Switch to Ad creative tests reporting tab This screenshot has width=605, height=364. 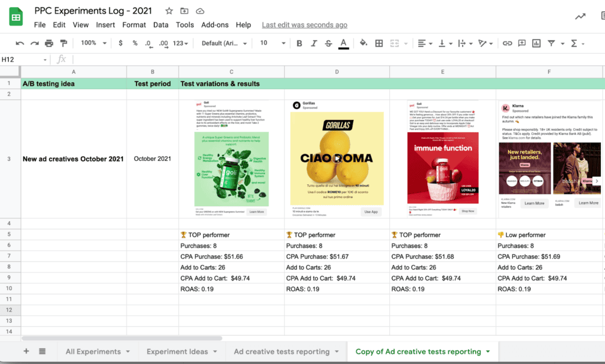click(286, 352)
